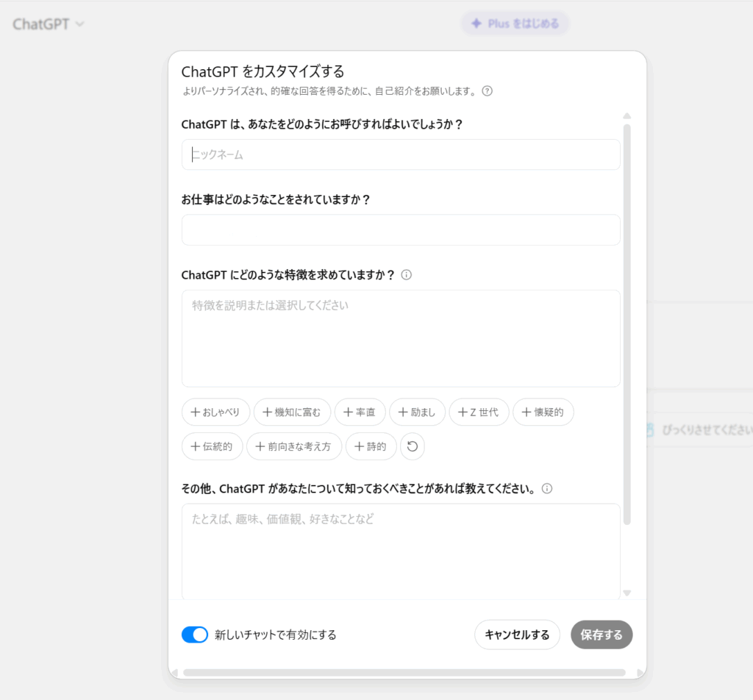Add the 懐疑的 trait chip
Viewport: 753px width, 700px height.
pos(543,412)
